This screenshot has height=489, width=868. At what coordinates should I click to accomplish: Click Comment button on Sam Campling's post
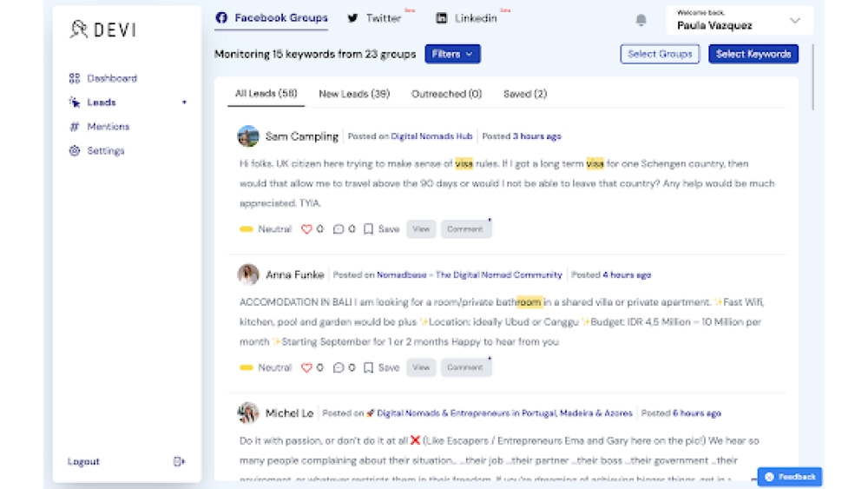click(x=465, y=228)
